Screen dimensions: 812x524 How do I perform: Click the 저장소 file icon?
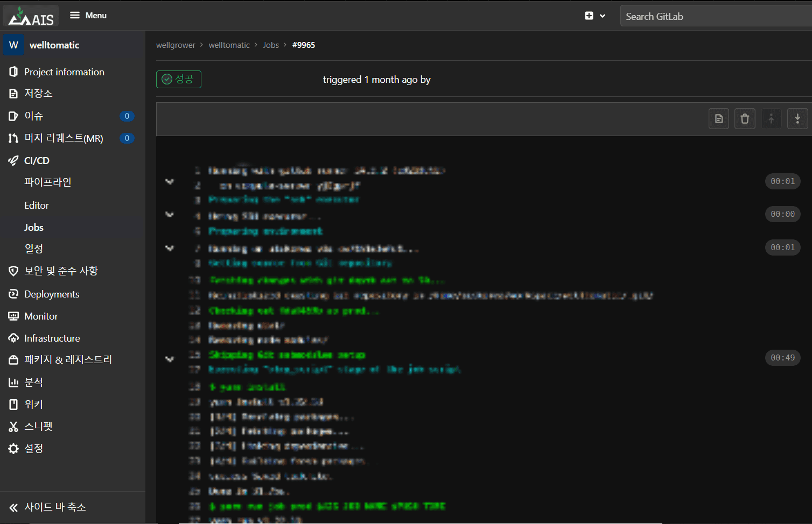(13, 94)
